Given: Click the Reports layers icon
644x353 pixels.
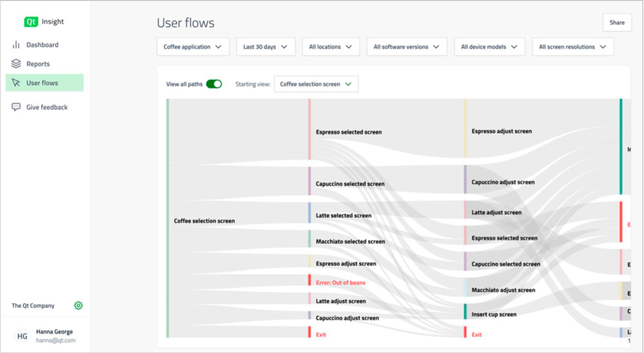Looking at the screenshot, I should point(16,64).
